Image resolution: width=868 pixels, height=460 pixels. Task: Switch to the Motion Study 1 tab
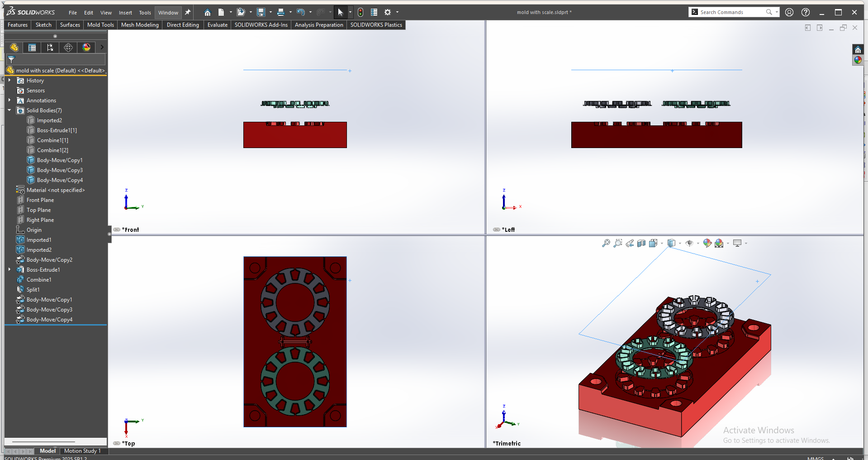pos(82,451)
